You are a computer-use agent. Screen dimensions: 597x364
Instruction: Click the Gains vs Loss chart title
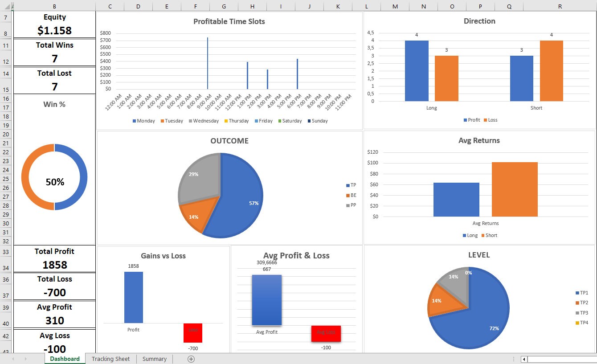[x=164, y=256]
